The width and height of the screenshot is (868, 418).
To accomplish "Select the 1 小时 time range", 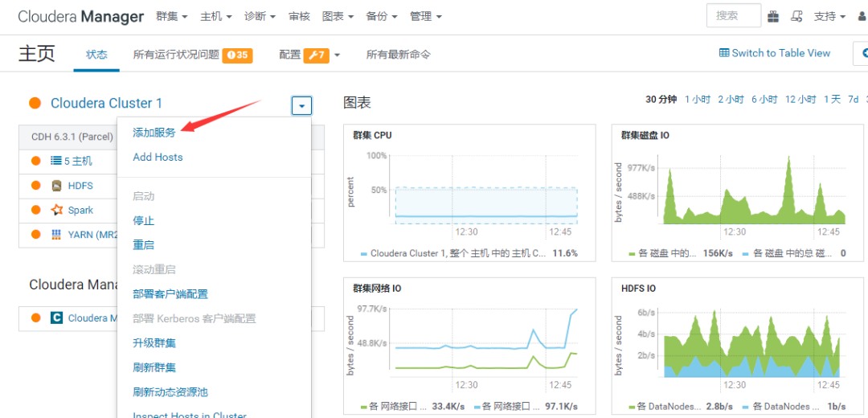I will tap(698, 99).
